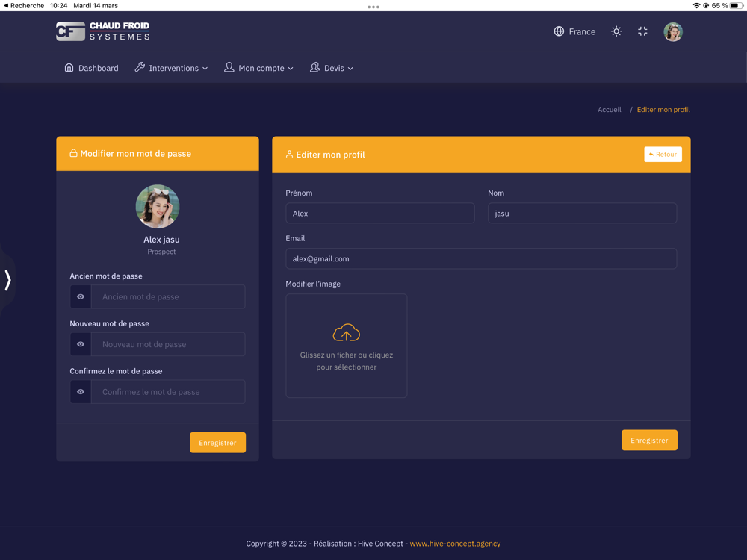
Task: Return to Recherche via the status bar back arrow
Action: coord(23,6)
